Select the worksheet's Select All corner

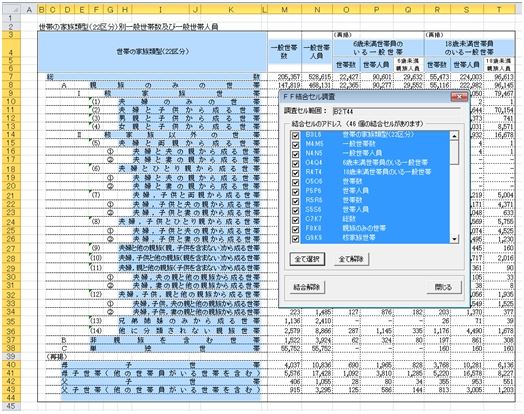click(x=11, y=10)
